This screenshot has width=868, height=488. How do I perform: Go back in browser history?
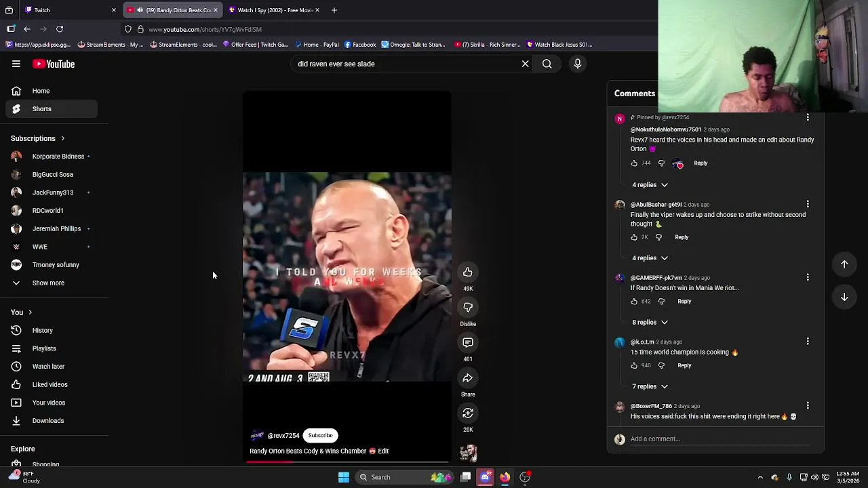27,29
